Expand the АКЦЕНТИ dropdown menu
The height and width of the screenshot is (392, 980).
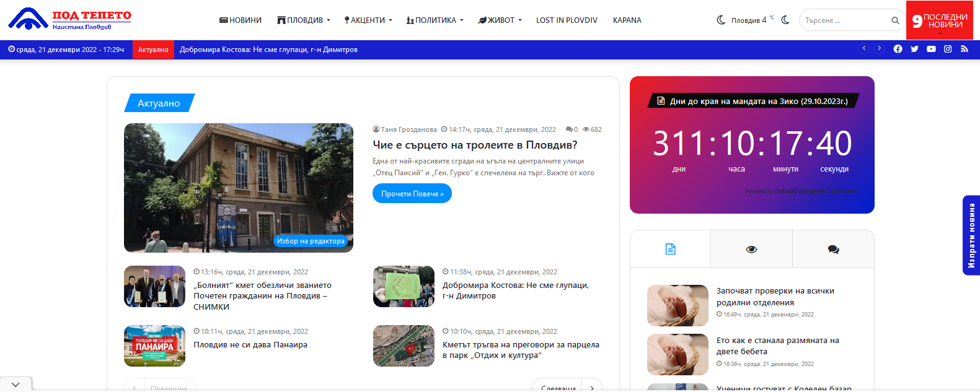tap(368, 20)
